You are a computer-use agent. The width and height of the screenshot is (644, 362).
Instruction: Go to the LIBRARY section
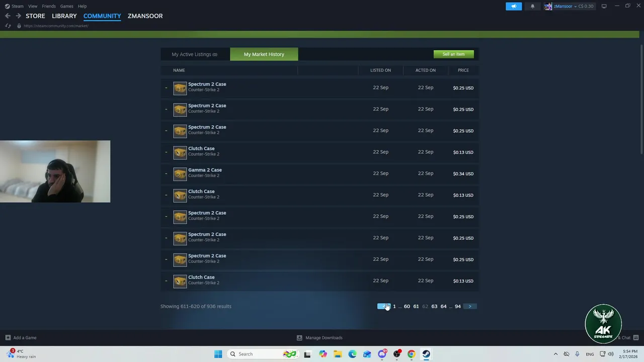click(x=64, y=16)
